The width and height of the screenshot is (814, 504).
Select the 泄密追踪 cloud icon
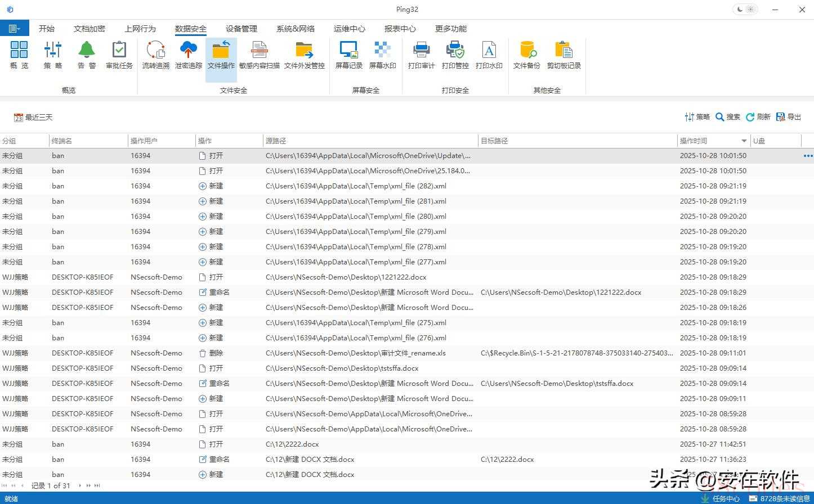click(188, 55)
